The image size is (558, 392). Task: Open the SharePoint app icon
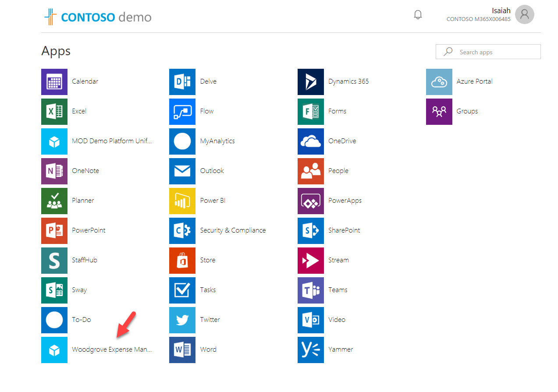click(x=311, y=230)
